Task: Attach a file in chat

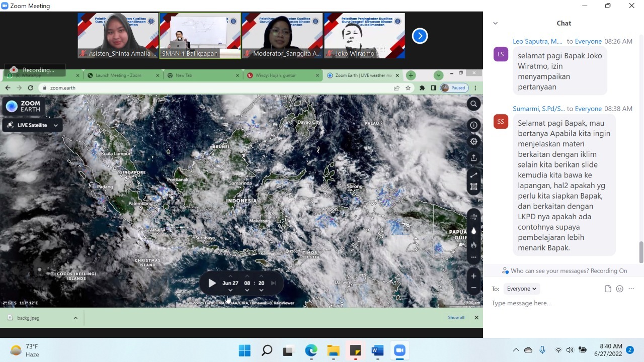Action: pos(608,289)
